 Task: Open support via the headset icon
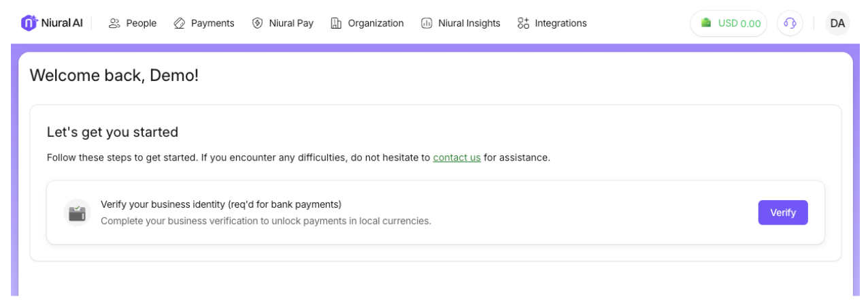pyautogui.click(x=790, y=23)
